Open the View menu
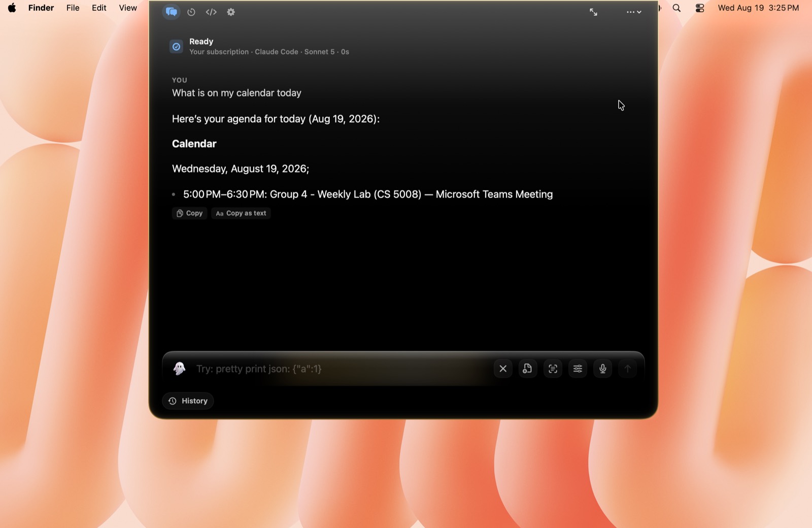The height and width of the screenshot is (528, 812). 128,8
